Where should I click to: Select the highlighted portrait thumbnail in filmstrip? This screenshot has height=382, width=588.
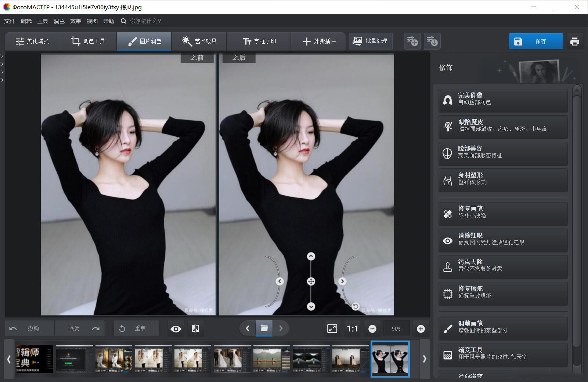[390, 359]
